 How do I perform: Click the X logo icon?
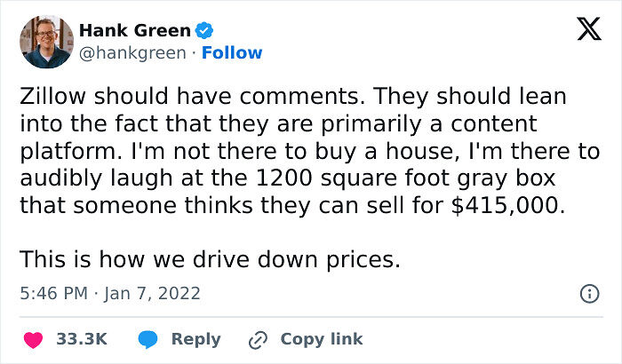pyautogui.click(x=582, y=31)
